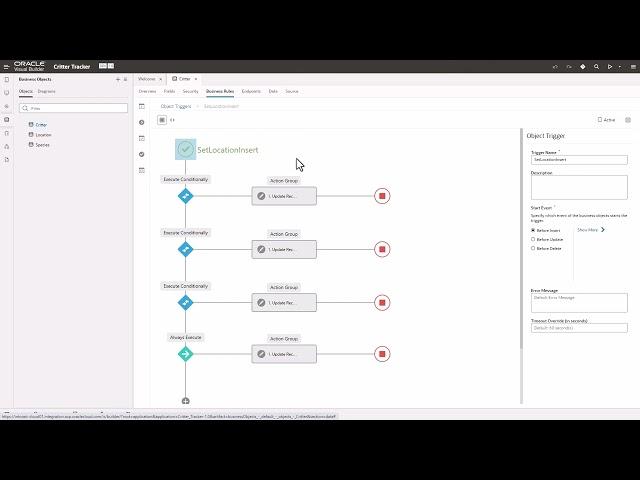Select the Field Validators rule icon
The width and height of the screenshot is (640, 480).
[x=142, y=154]
